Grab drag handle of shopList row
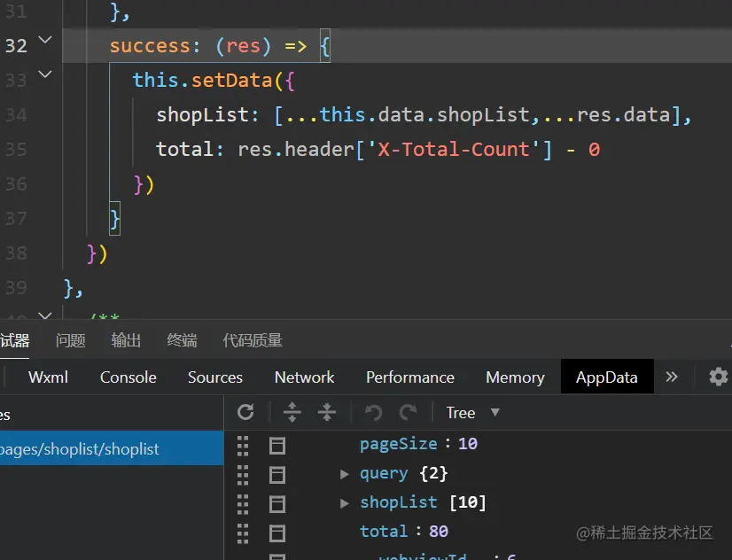The image size is (732, 560). (243, 504)
